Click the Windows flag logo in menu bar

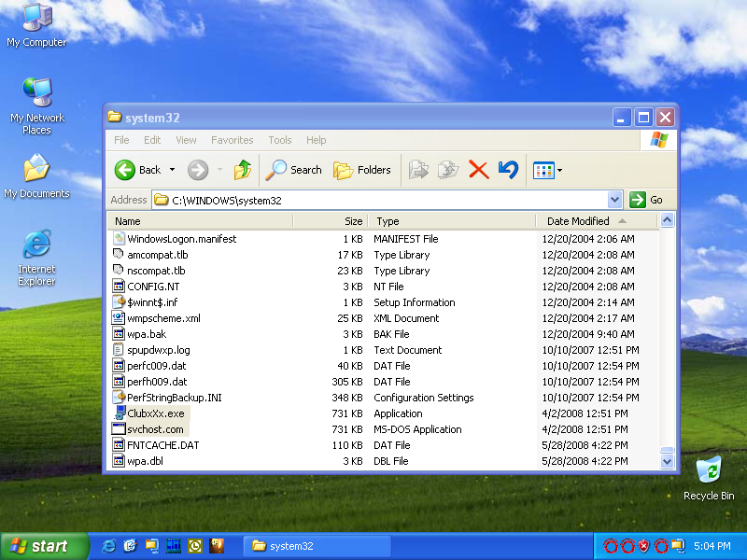pyautogui.click(x=659, y=140)
